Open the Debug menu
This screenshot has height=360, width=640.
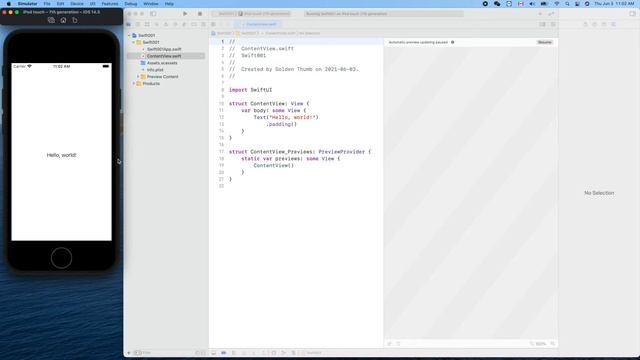(131, 4)
